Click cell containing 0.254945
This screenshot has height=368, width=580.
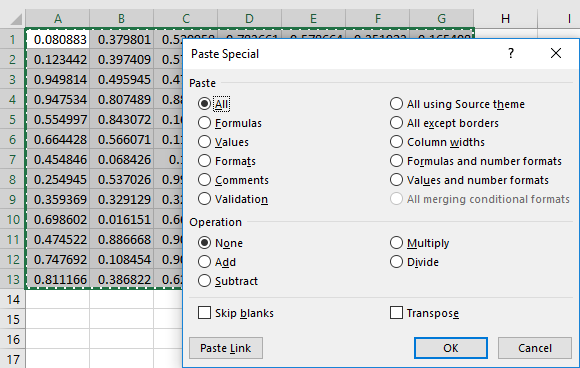coord(58,179)
